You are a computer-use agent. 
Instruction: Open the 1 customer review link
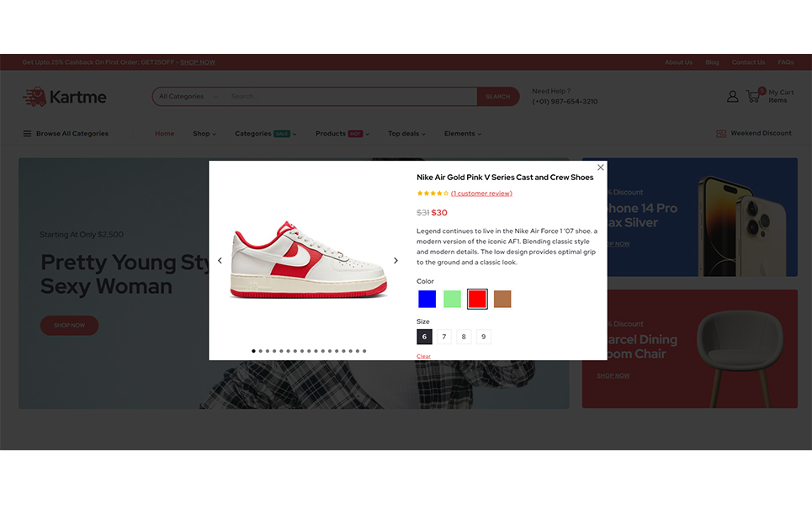tap(481, 194)
